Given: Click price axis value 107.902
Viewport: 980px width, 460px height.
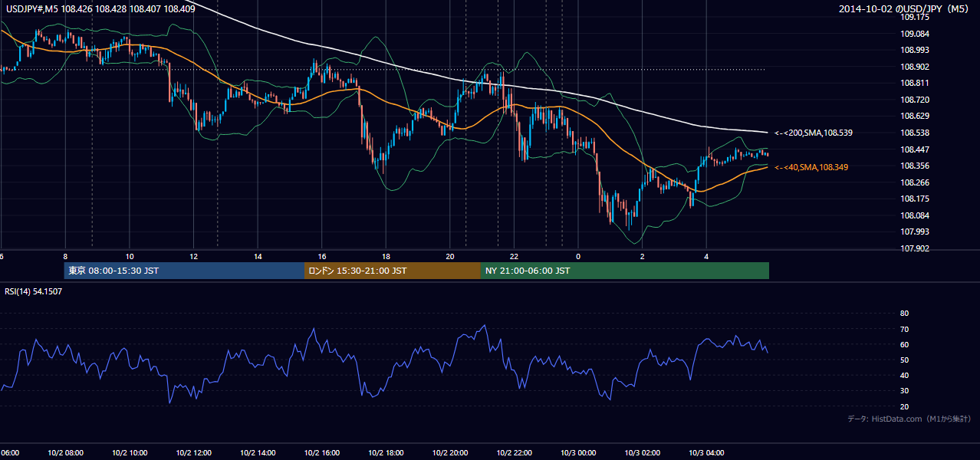Looking at the screenshot, I should (x=915, y=248).
